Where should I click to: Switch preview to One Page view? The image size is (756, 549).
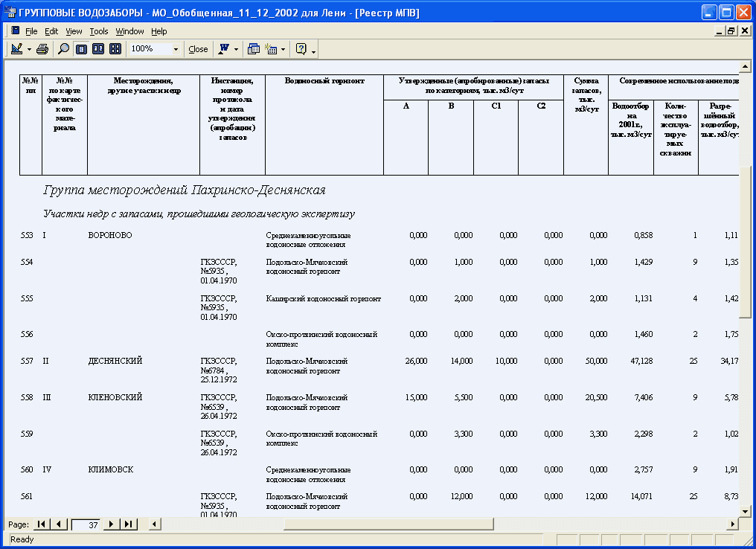pos(82,48)
